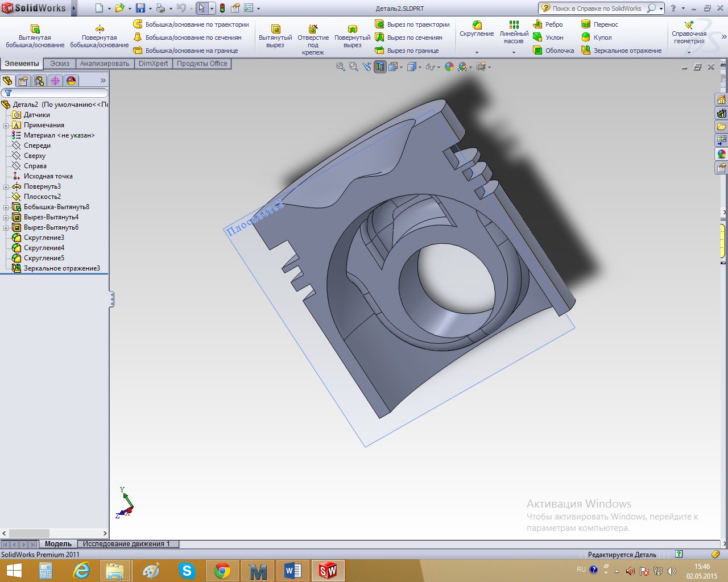
Task: Expand the Вырез-Вытянуть4 feature node
Action: [6, 217]
